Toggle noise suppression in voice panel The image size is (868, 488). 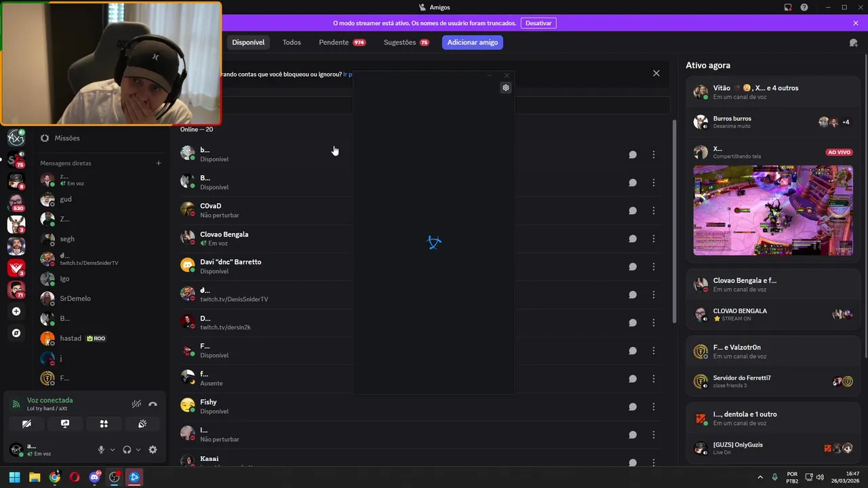[136, 404]
